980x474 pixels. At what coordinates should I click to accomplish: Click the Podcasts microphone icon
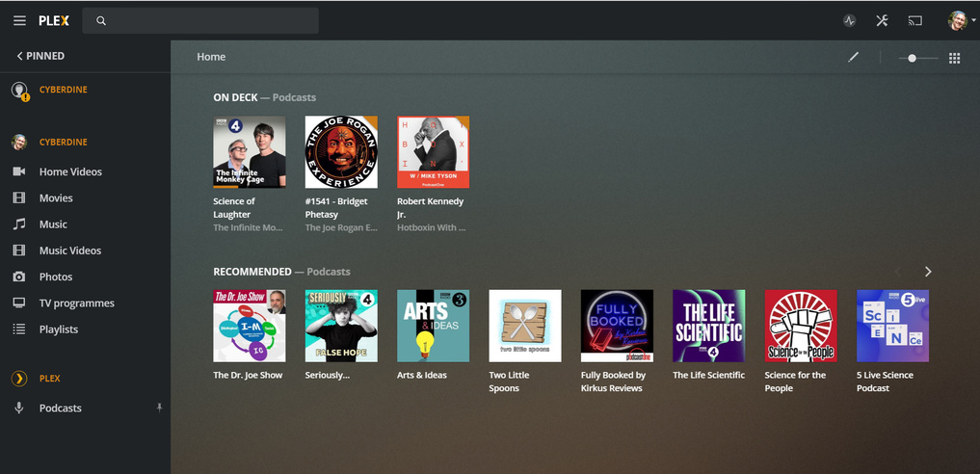19,408
